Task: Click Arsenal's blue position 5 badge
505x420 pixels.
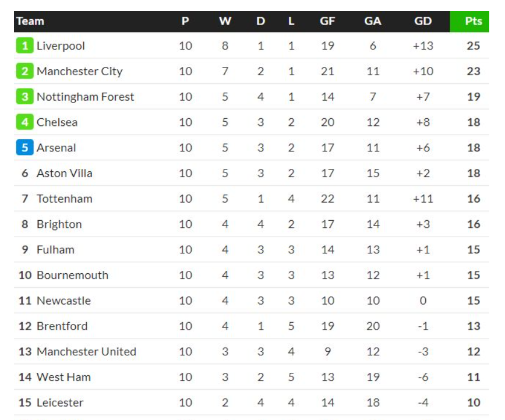Action: click(25, 147)
